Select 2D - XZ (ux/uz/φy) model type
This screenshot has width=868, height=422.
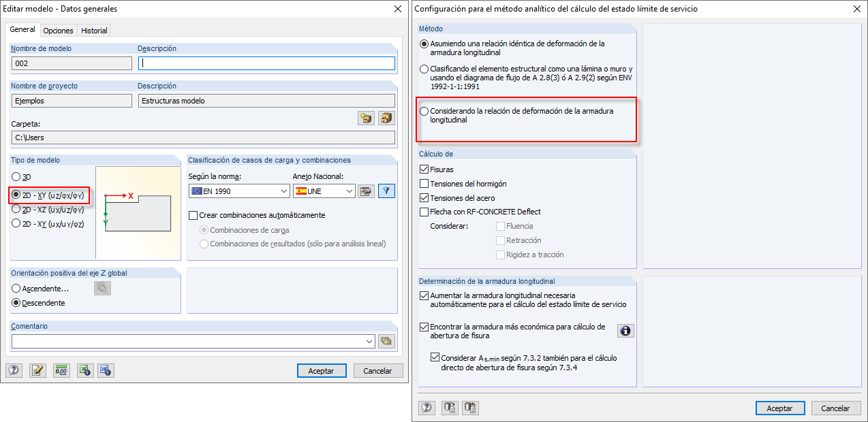click(x=16, y=210)
